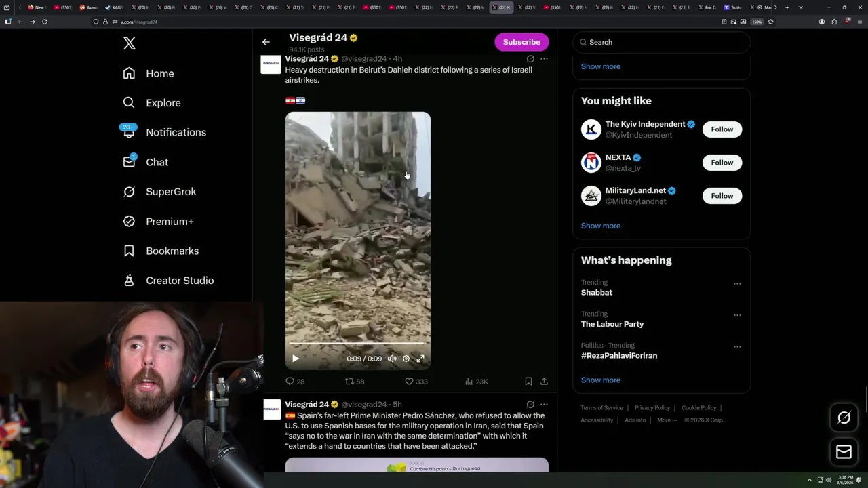The width and height of the screenshot is (868, 488).
Task: Open the taskbar volume icon
Action: (828, 480)
